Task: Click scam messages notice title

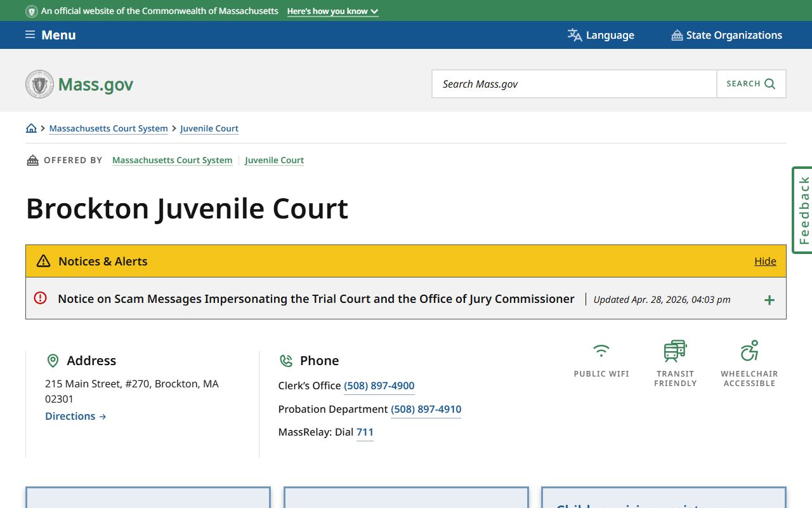Action: pyautogui.click(x=316, y=298)
